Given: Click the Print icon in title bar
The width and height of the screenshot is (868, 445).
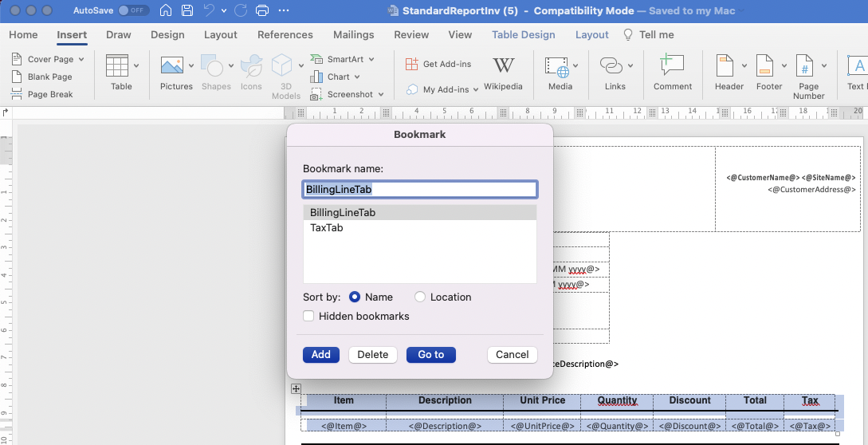Looking at the screenshot, I should (x=262, y=10).
